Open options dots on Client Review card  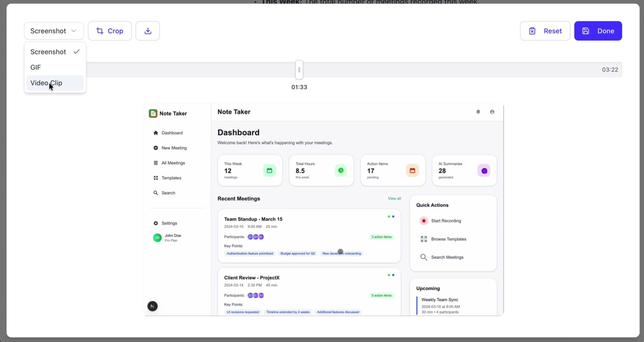[x=391, y=275]
